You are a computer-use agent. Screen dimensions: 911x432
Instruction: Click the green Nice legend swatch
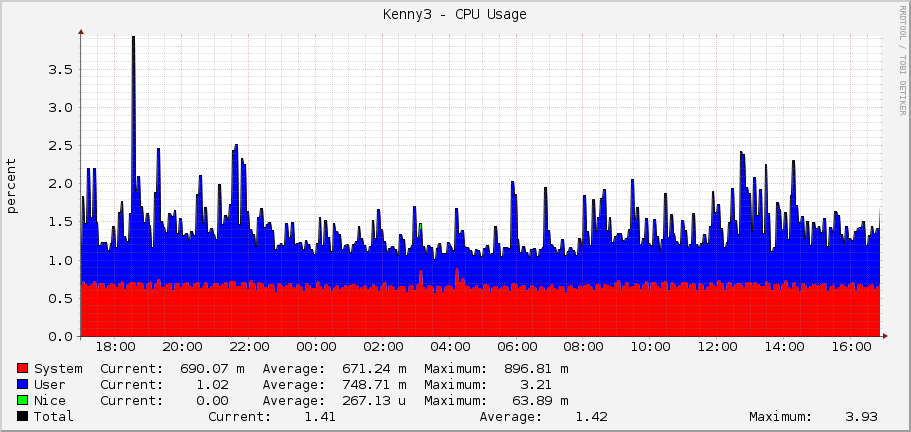click(x=23, y=401)
